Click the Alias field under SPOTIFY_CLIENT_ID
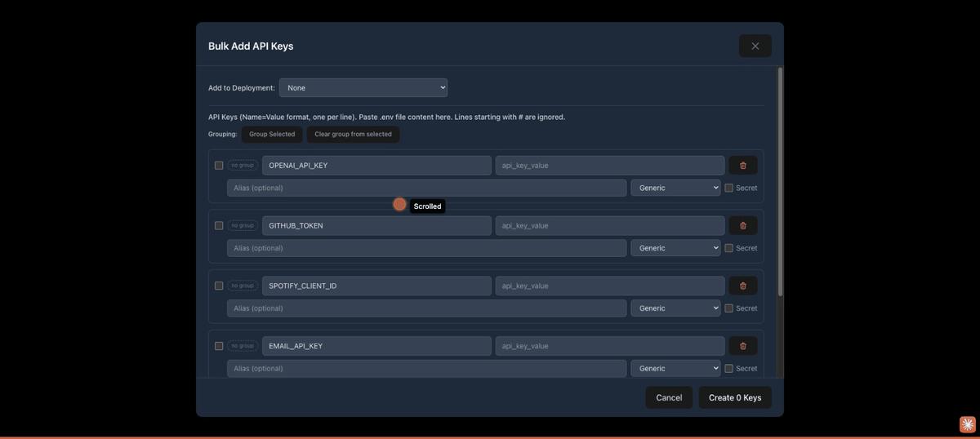 coord(427,308)
